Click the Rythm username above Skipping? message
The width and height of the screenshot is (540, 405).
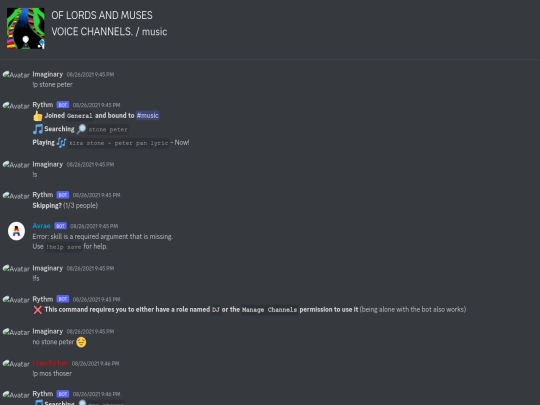point(43,195)
